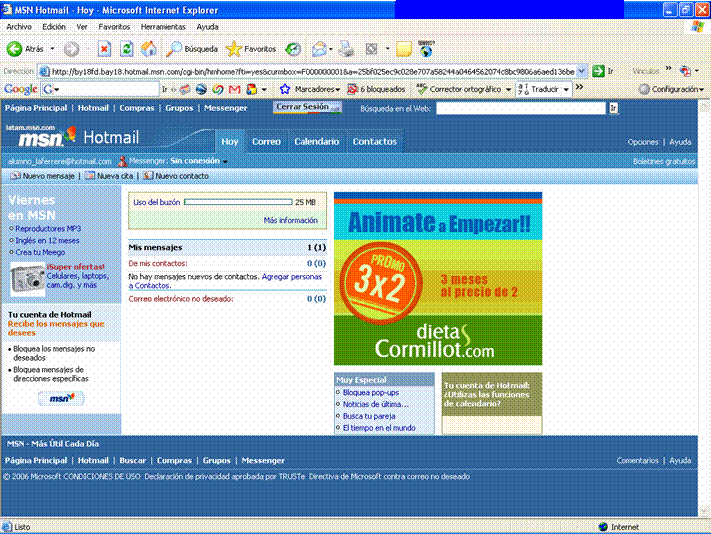Refresh the page with the Refresh icon
The image size is (711, 534).
pyautogui.click(x=126, y=48)
